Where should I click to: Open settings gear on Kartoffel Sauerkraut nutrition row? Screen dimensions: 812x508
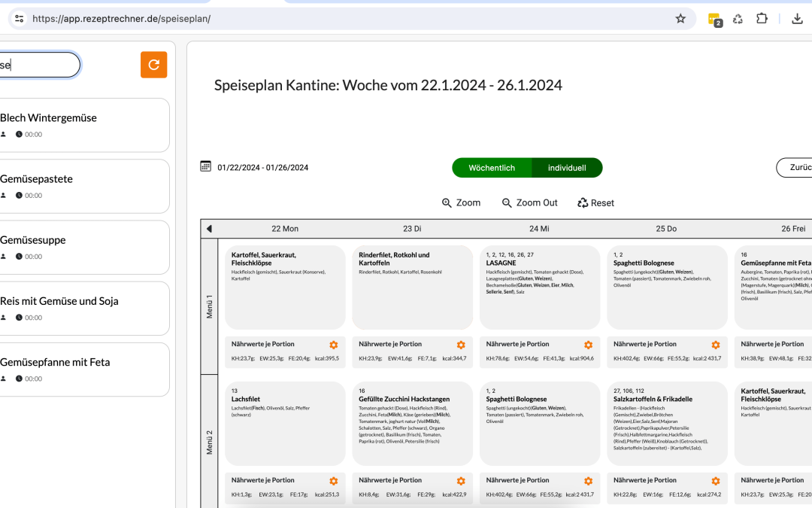point(333,344)
